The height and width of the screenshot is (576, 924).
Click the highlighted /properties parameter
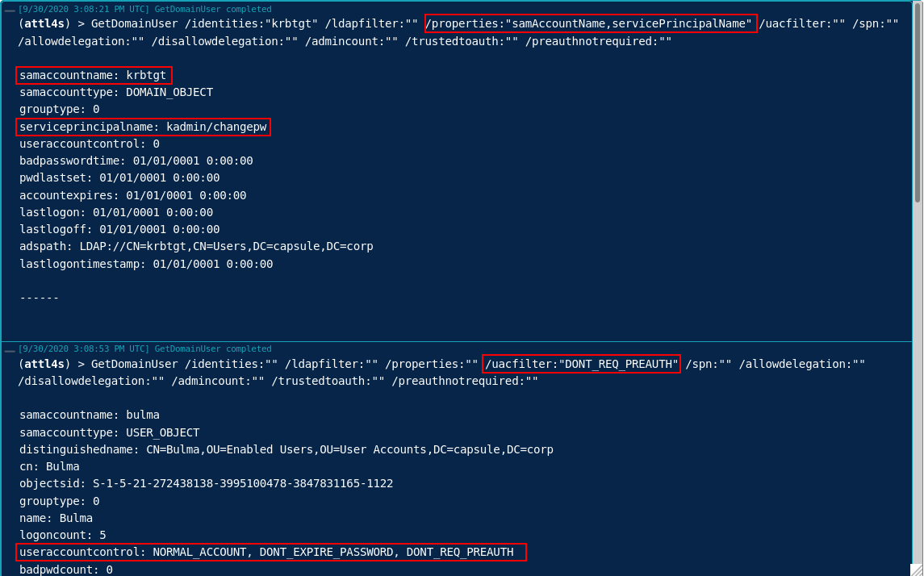(591, 23)
